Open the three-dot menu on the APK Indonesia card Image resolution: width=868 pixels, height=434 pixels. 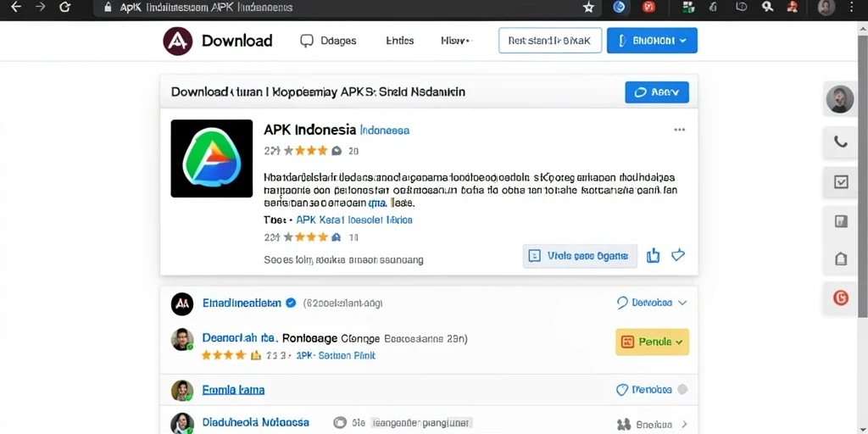tap(679, 130)
